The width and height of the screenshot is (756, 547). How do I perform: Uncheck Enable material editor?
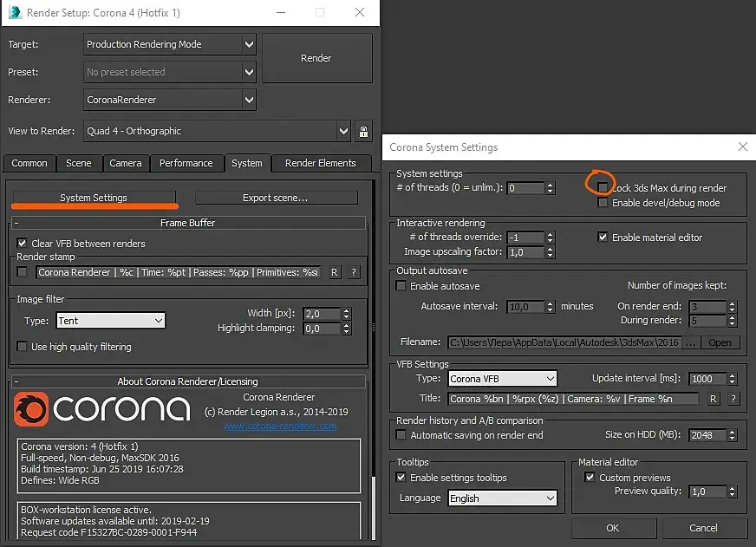(603, 238)
